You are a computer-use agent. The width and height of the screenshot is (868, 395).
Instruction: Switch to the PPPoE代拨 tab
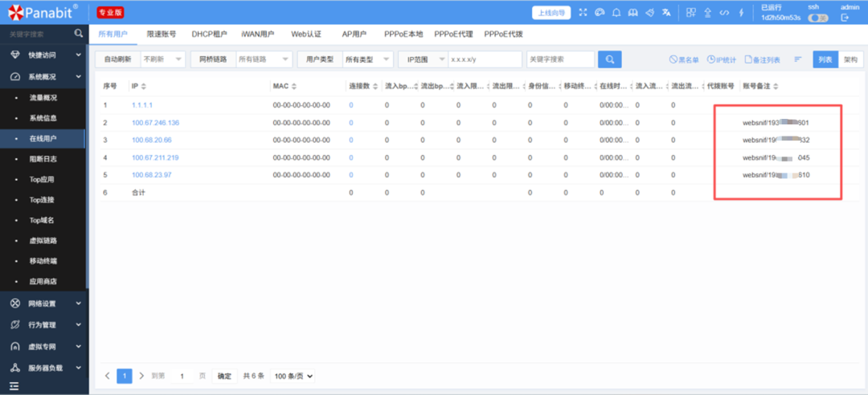click(x=503, y=35)
